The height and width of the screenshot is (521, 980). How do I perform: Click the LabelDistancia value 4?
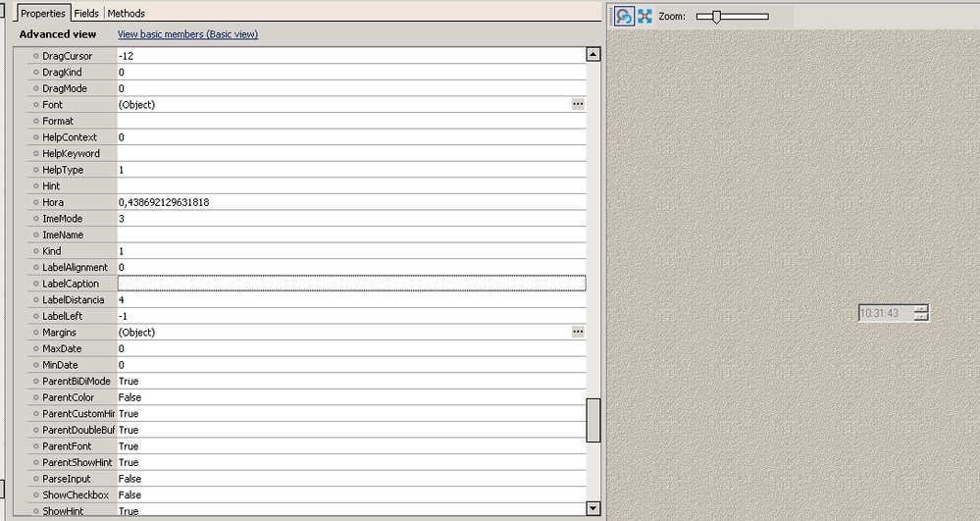click(x=122, y=299)
